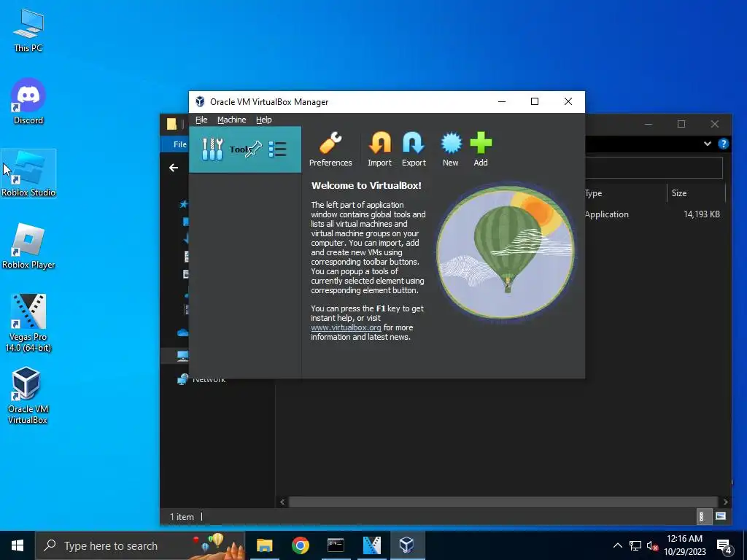747x560 pixels.
Task: Click the back arrow in File Explorer
Action: (x=174, y=168)
